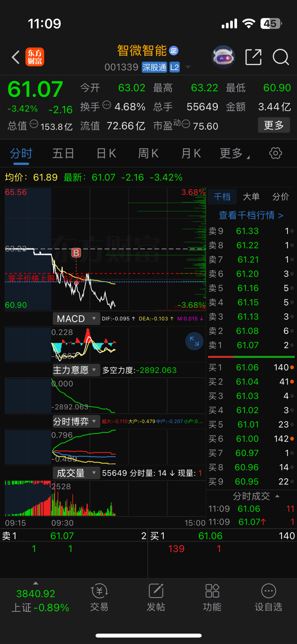Tap the 笼子价格上限 62.29 line label
Viewport: 297px width, 644px height.
click(46, 278)
